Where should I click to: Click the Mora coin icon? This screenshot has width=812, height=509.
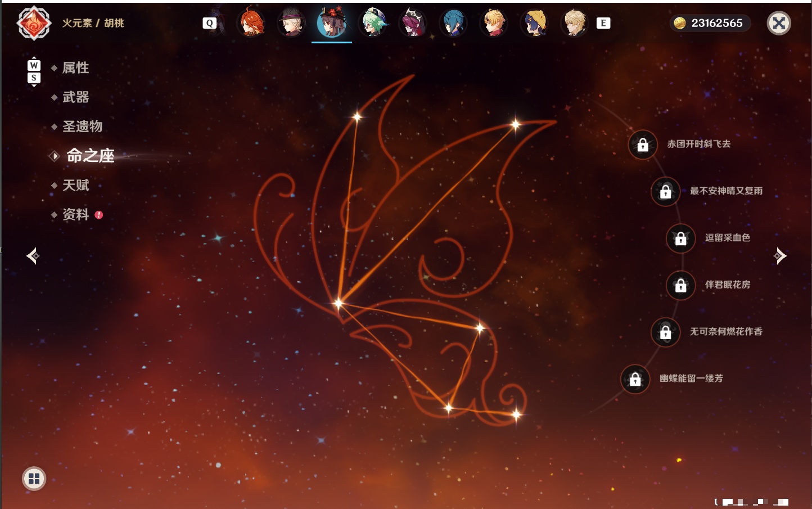(x=680, y=23)
